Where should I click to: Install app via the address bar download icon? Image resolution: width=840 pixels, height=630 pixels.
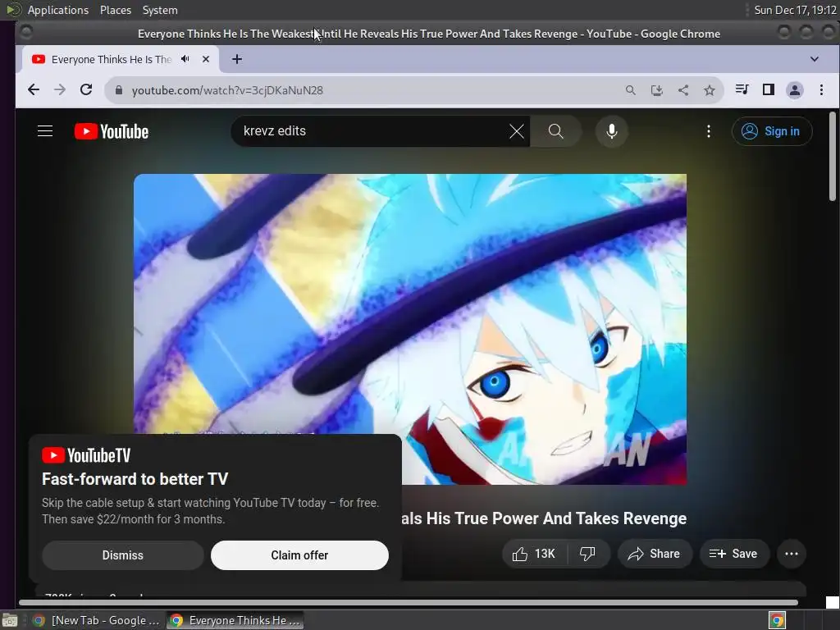(x=657, y=90)
